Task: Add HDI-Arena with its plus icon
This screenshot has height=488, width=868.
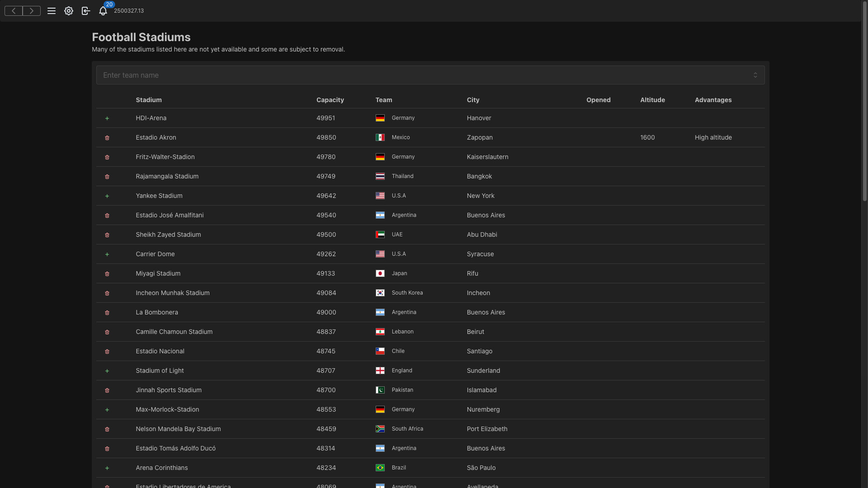Action: click(x=107, y=118)
